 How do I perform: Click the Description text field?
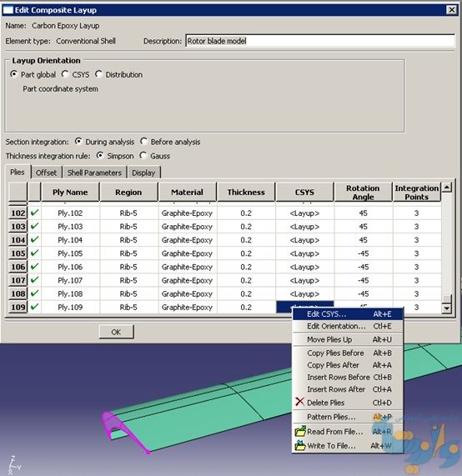point(320,41)
